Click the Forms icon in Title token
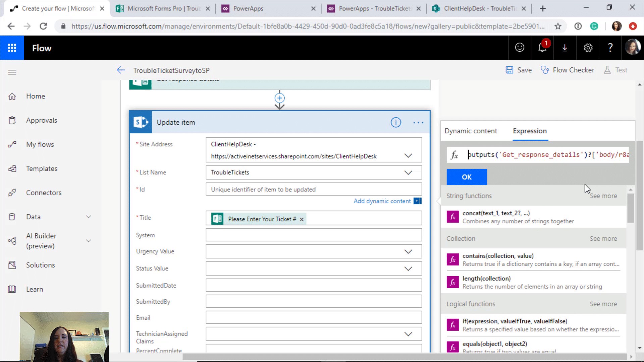Image resolution: width=644 pixels, height=362 pixels. click(217, 219)
